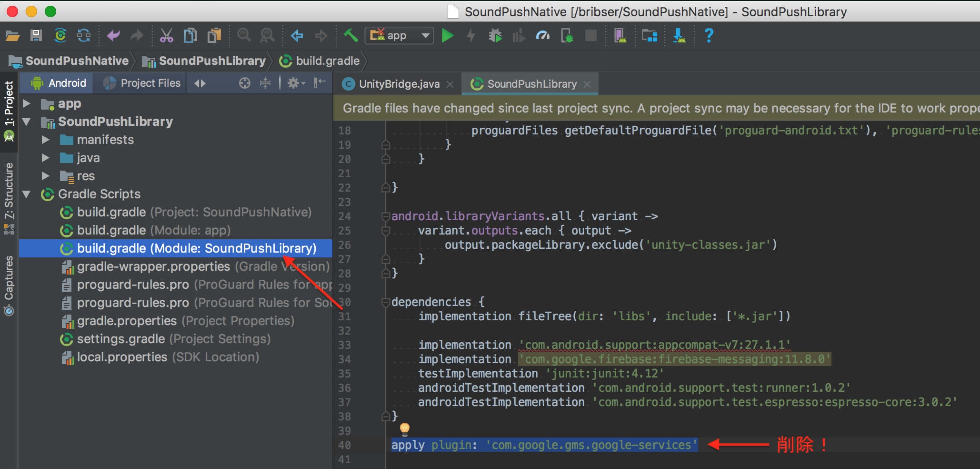Viewport: 980px width, 469px height.
Task: Click the lightbulb intention icon in editor
Action: click(x=405, y=429)
